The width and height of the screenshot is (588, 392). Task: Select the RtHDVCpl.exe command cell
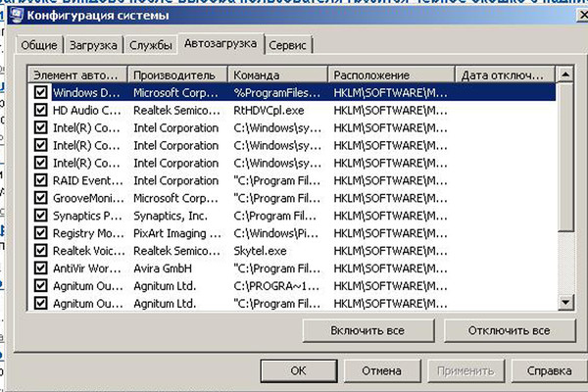click(269, 111)
